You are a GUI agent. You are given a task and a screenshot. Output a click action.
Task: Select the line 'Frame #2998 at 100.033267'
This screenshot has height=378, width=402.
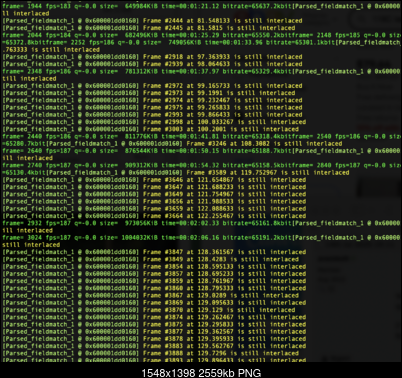[154, 122]
